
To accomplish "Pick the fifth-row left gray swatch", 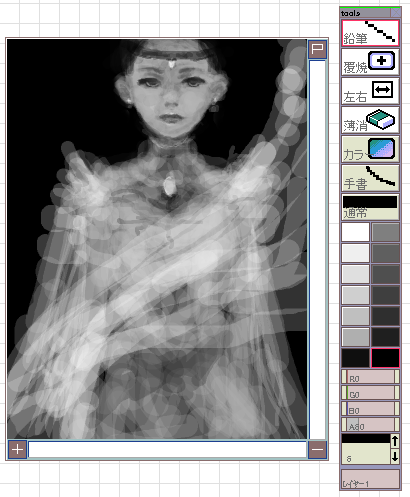I will coord(355,316).
